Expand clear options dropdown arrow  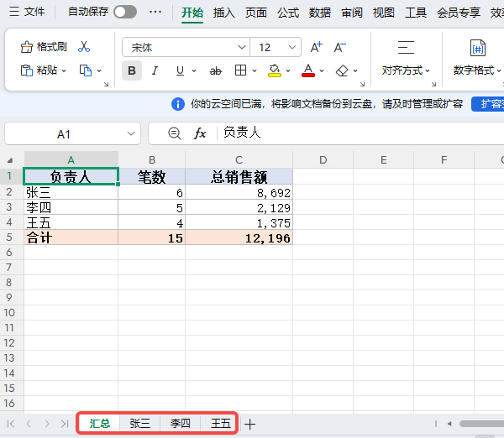(355, 70)
